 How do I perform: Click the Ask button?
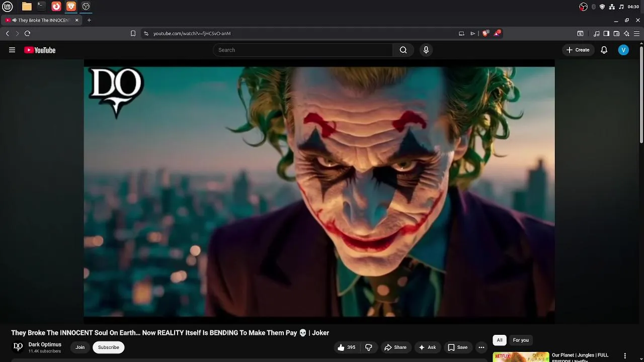pos(427,347)
